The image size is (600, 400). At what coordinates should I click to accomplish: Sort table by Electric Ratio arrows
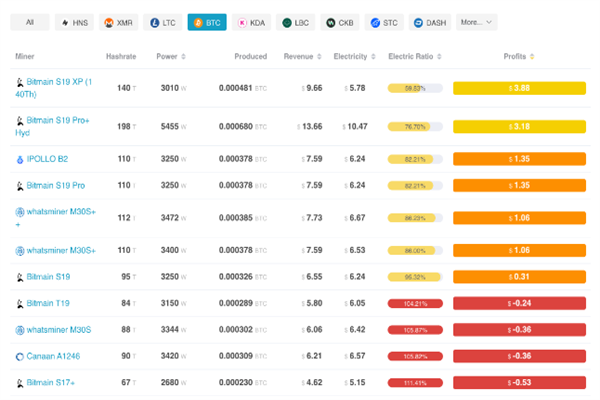click(439, 57)
